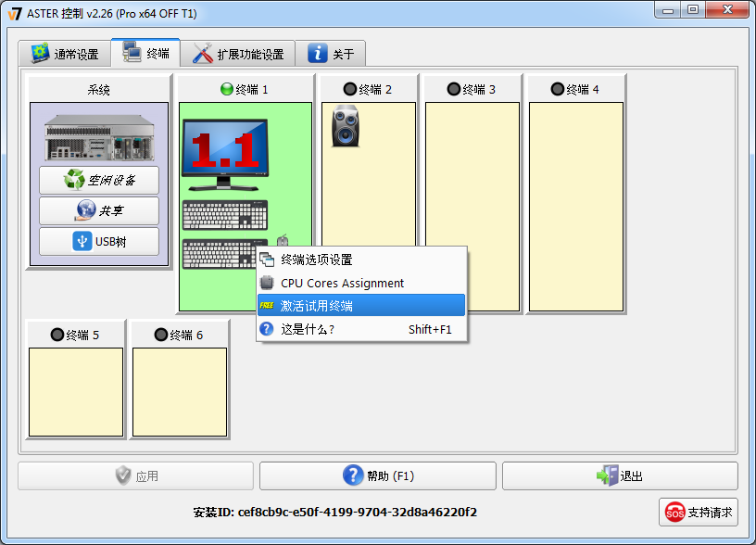This screenshot has width=756, height=545.
Task: Open the 扩展功能设置 tab
Action: [238, 54]
